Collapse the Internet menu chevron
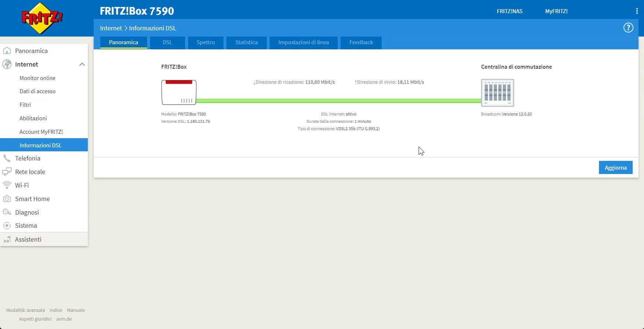The width and height of the screenshot is (644, 329). pos(82,64)
